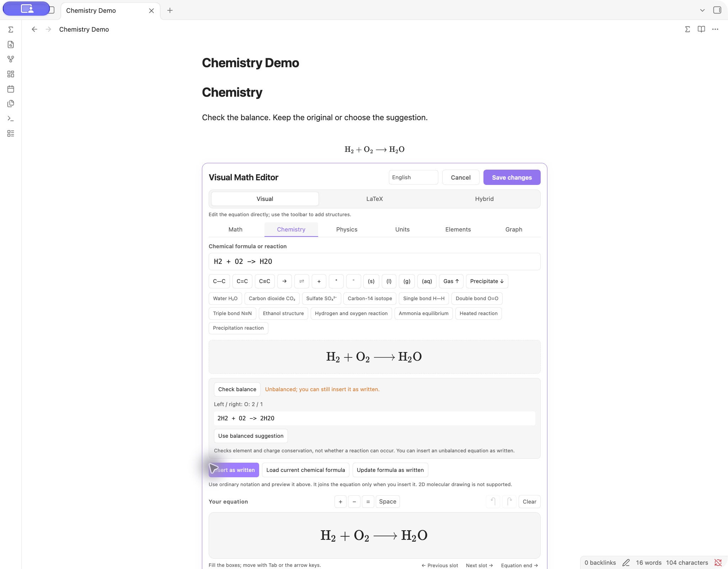Open the Physics toolbar tab

point(347,229)
